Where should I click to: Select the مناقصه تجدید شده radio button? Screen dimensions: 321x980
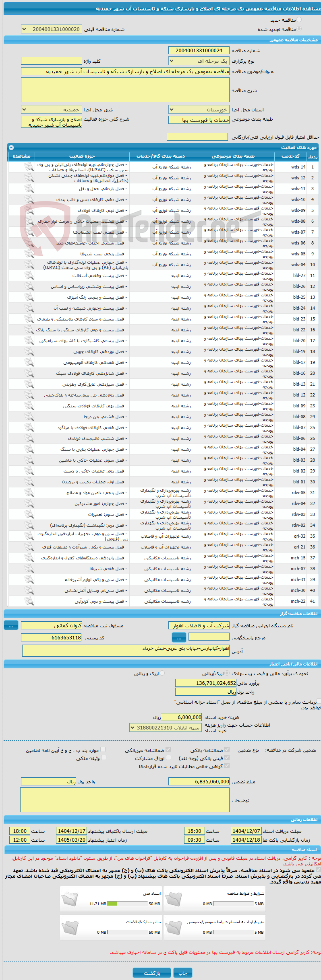299,29
